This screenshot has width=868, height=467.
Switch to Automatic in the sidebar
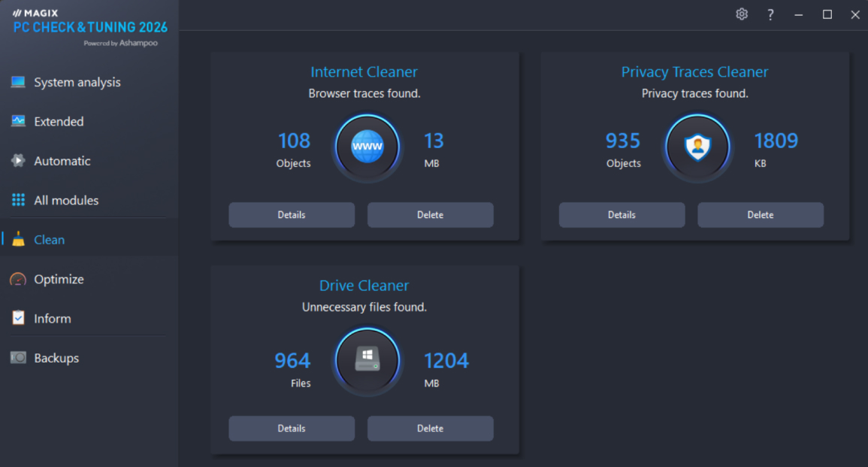62,161
